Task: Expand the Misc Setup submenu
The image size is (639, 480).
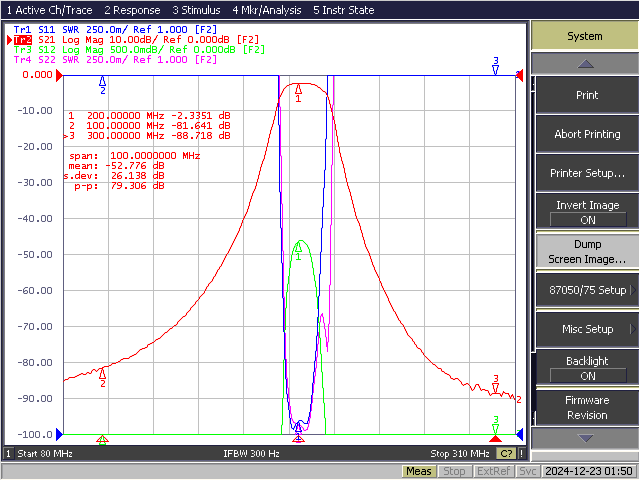Action: [587, 329]
